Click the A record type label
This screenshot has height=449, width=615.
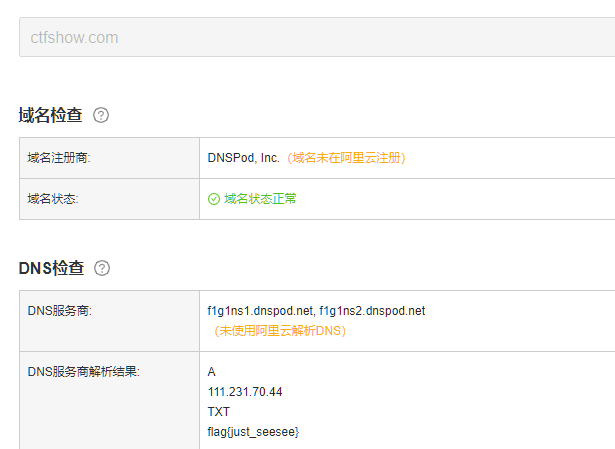tap(212, 372)
